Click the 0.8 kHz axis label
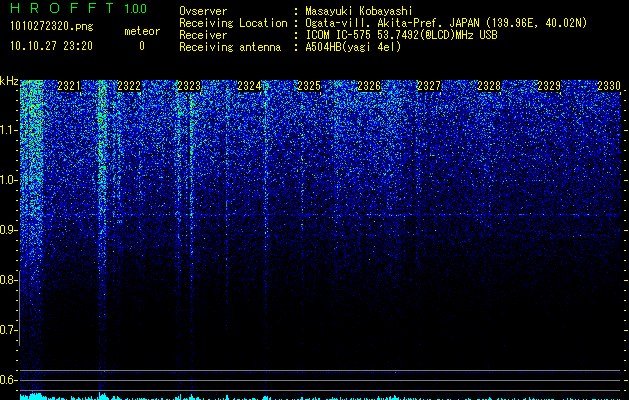 tap(9, 280)
